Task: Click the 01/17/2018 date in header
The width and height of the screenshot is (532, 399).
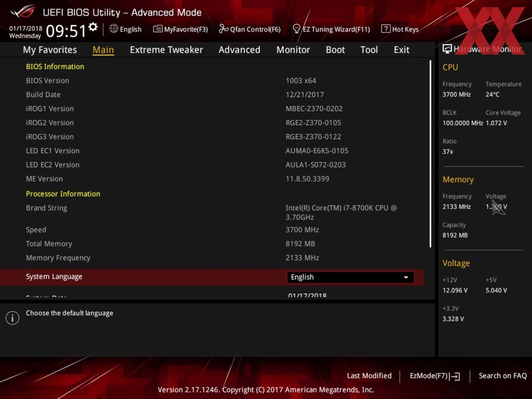Action: (x=26, y=28)
